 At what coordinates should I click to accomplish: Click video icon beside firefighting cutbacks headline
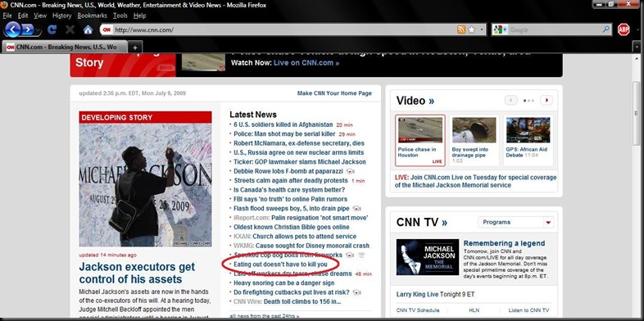pyautogui.click(x=357, y=292)
